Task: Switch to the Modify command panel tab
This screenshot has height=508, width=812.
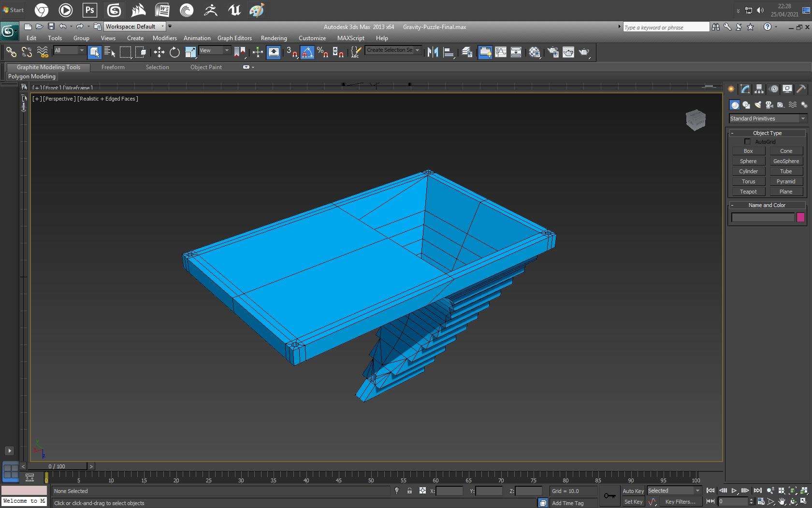Action: coord(745,89)
